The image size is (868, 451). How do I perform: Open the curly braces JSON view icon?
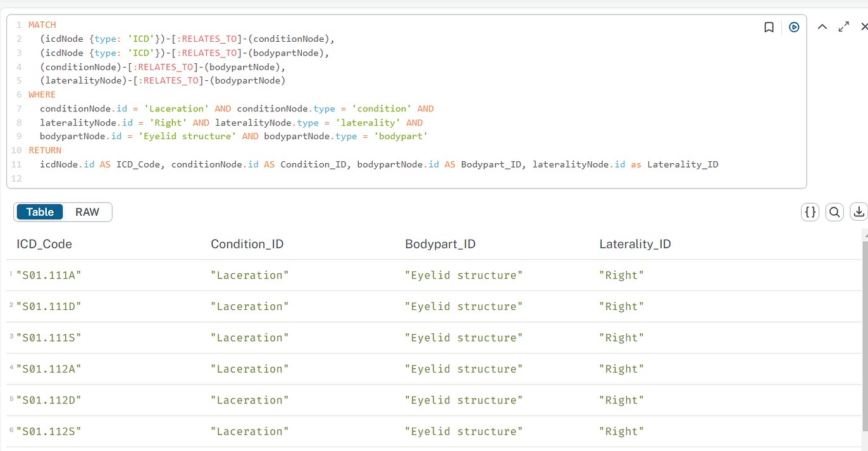click(810, 213)
